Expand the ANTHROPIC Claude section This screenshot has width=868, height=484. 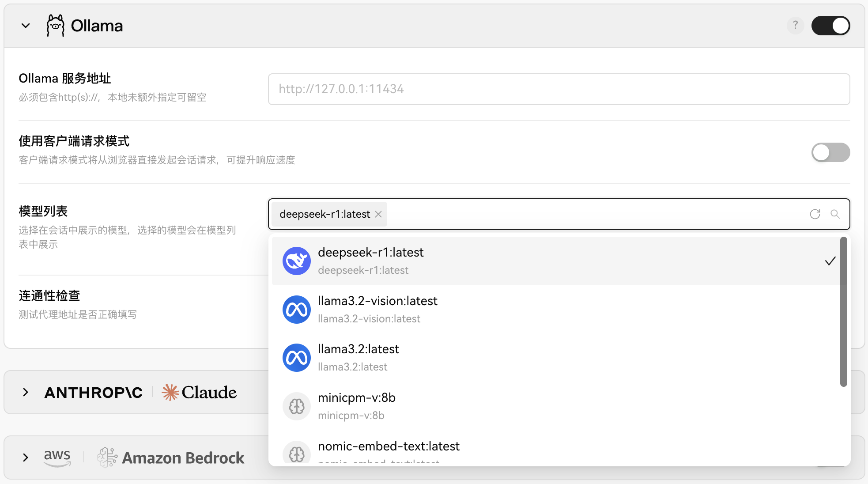pos(25,392)
